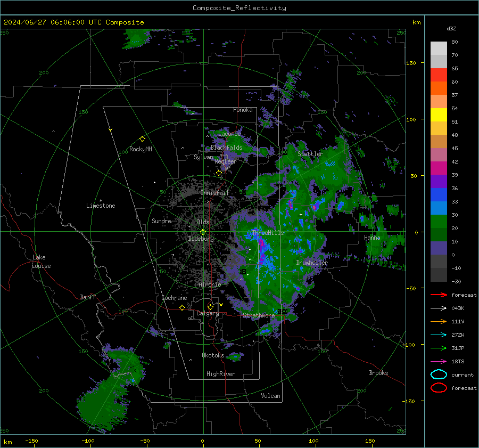Image resolution: width=479 pixels, height=448 pixels.
Task: Click the Brooks city label
Action: pos(378,373)
